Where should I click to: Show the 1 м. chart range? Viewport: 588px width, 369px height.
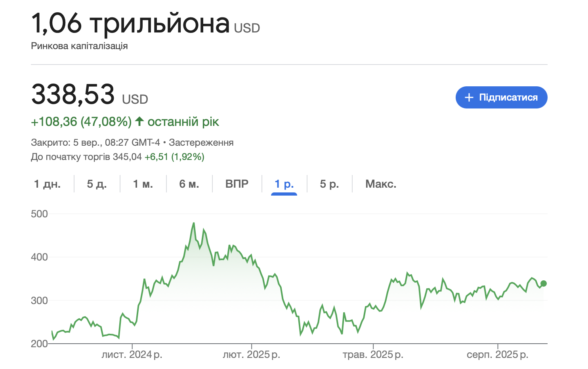click(x=143, y=184)
